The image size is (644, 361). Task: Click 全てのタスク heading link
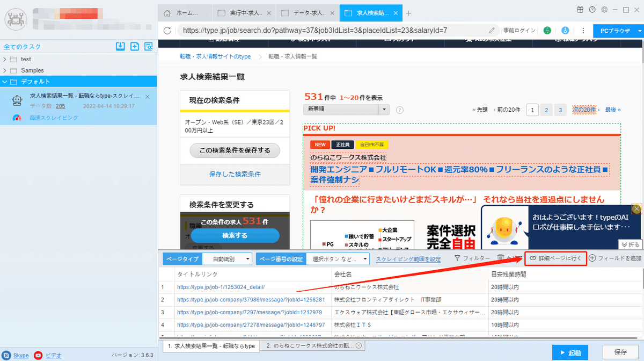coord(22,47)
